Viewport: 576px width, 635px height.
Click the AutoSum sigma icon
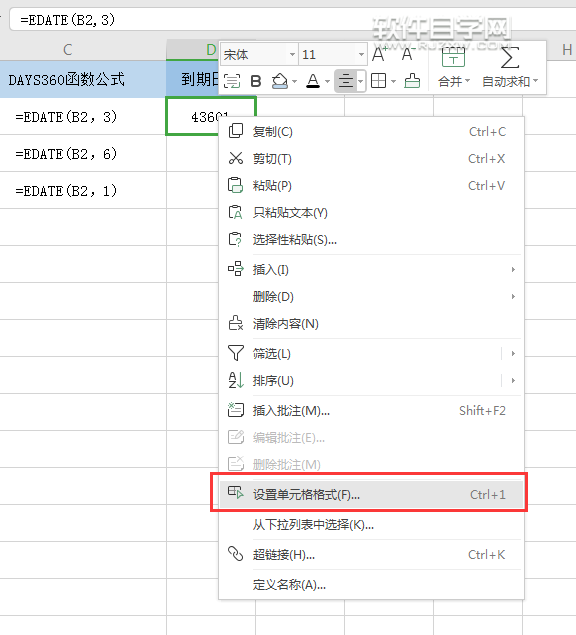pyautogui.click(x=510, y=57)
